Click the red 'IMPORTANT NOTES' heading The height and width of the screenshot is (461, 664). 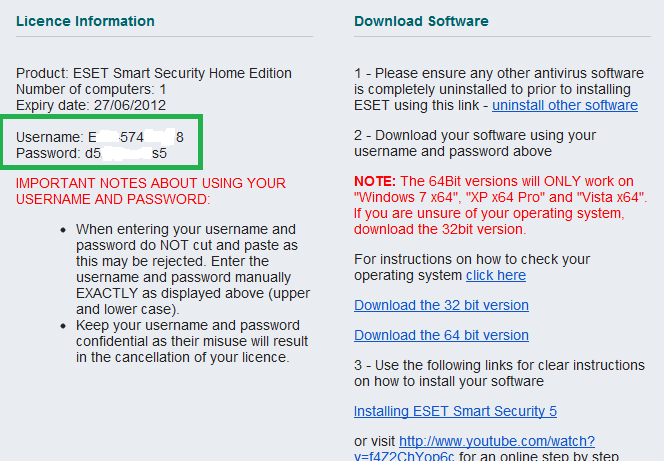[x=151, y=191]
